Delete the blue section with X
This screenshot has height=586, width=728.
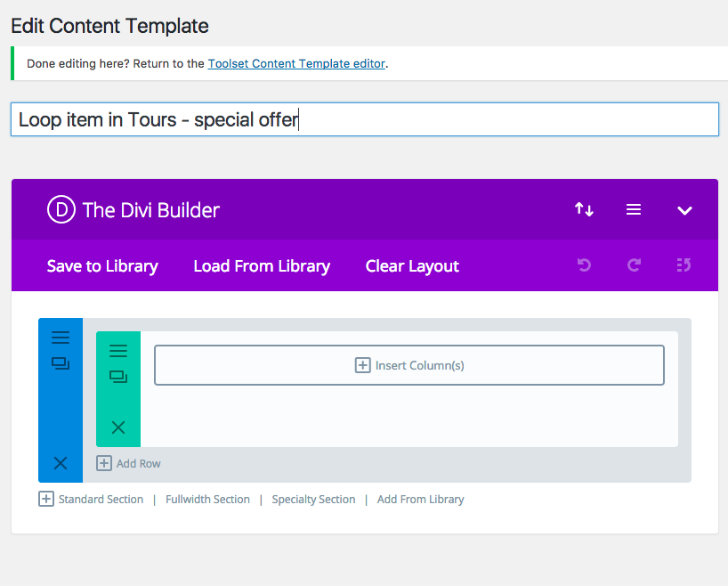click(61, 463)
